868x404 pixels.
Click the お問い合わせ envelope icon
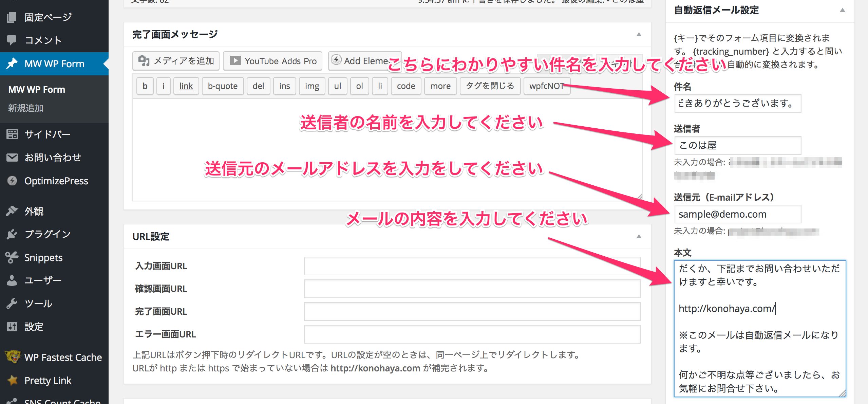(x=12, y=158)
